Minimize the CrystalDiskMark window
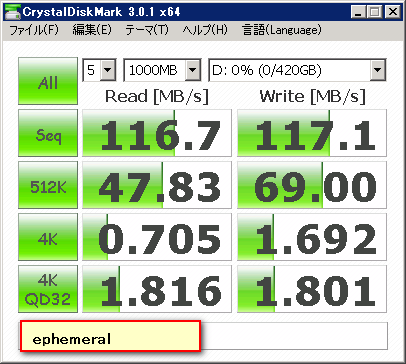This screenshot has height=364, width=406. pos(358,12)
